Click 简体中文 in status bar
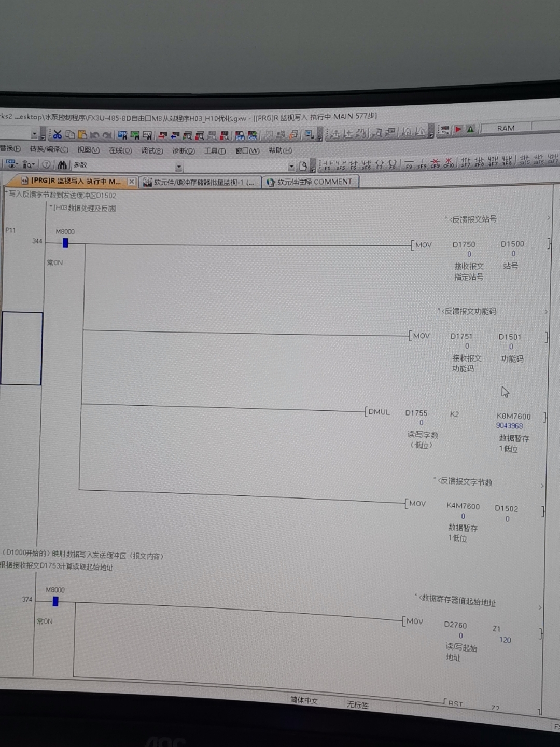560x747 pixels. (304, 700)
